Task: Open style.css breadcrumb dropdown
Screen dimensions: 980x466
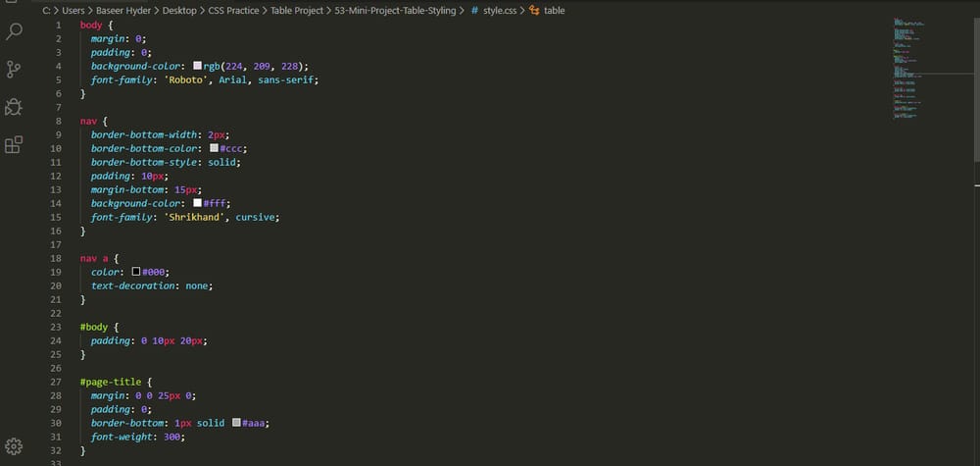Action: coord(500,11)
